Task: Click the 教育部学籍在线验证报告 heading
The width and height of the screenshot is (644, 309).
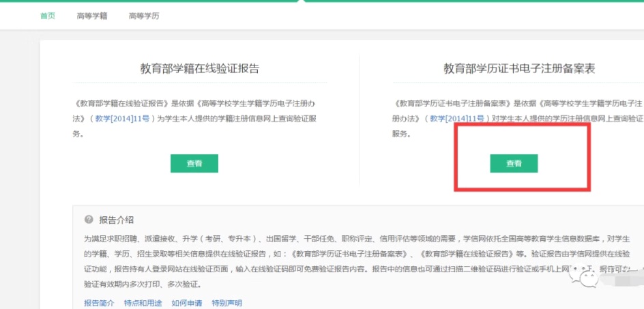Action: tap(199, 69)
